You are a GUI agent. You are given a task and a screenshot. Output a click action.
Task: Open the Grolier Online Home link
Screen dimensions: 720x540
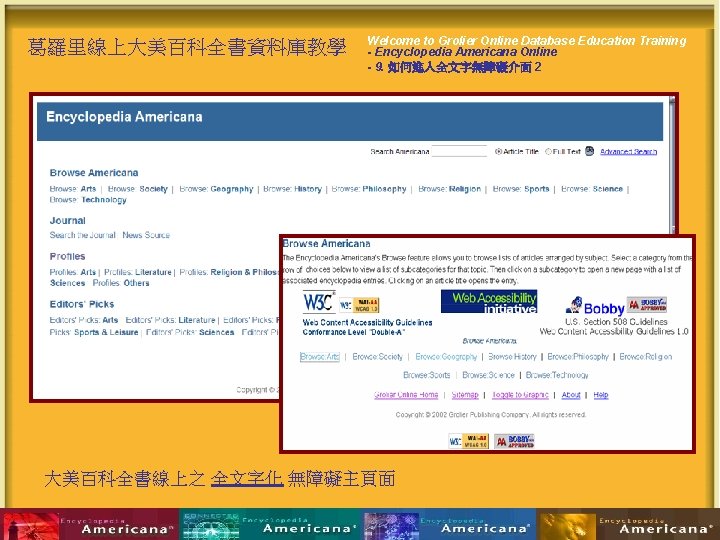click(x=406, y=395)
